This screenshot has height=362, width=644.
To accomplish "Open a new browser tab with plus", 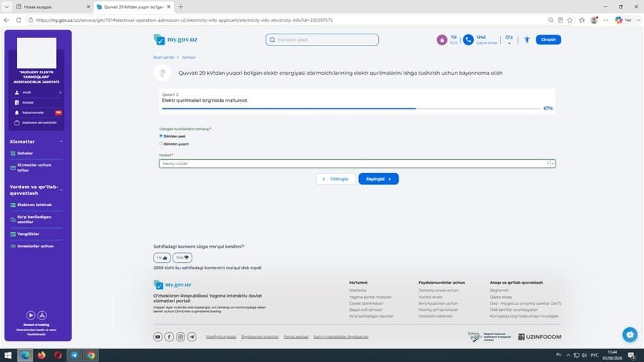I will click(181, 7).
